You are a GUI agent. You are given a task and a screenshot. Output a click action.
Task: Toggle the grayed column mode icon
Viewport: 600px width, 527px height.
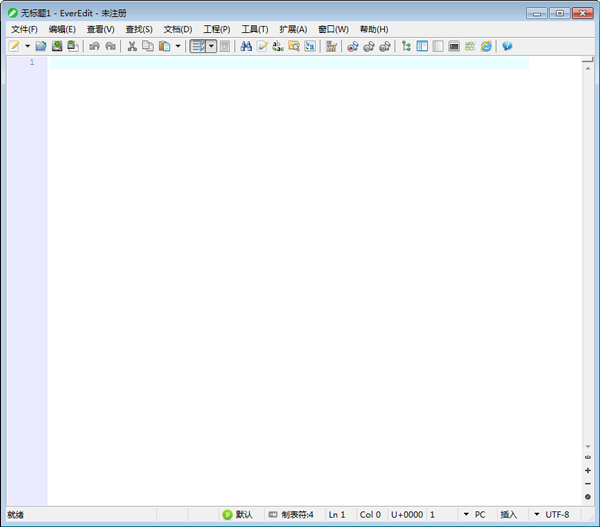tap(225, 46)
